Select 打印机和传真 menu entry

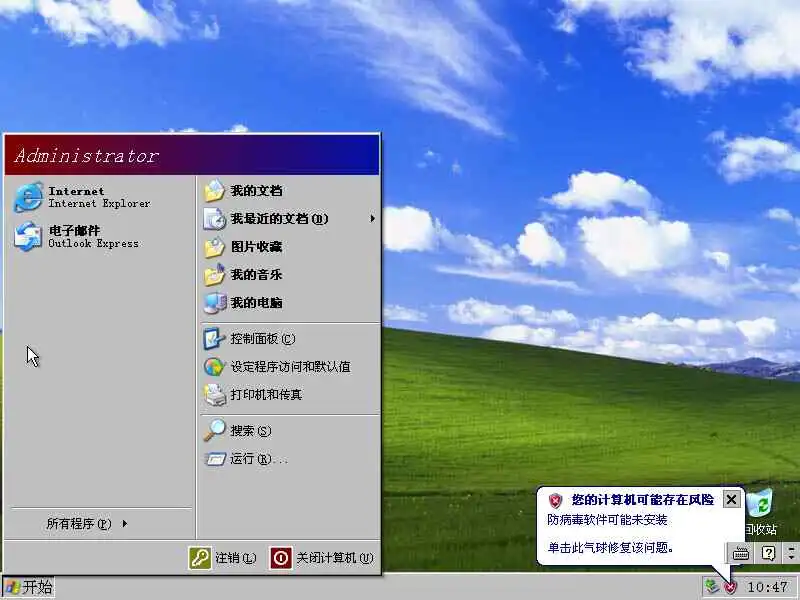[x=291, y=395]
